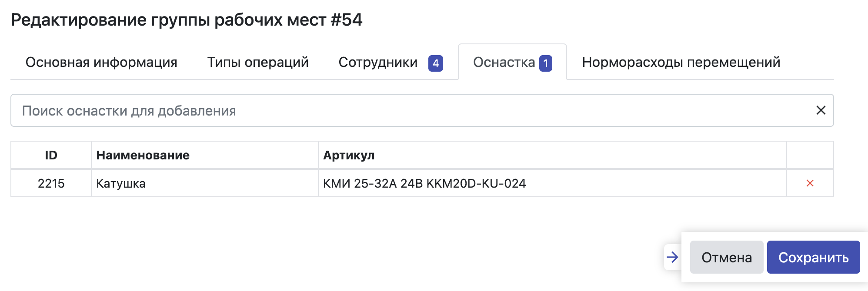
Task: Click the Катушка name cell
Action: pyautogui.click(x=121, y=183)
